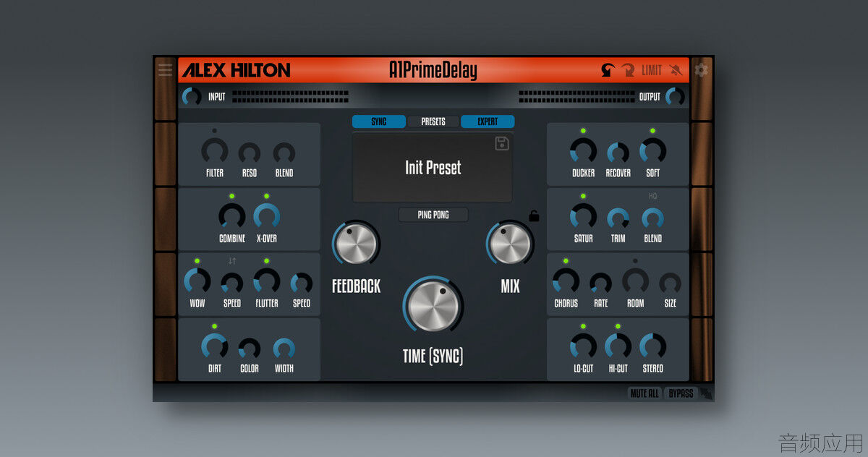The image size is (868, 457).
Task: Click the Time (Sync) knob
Action: coord(433,306)
